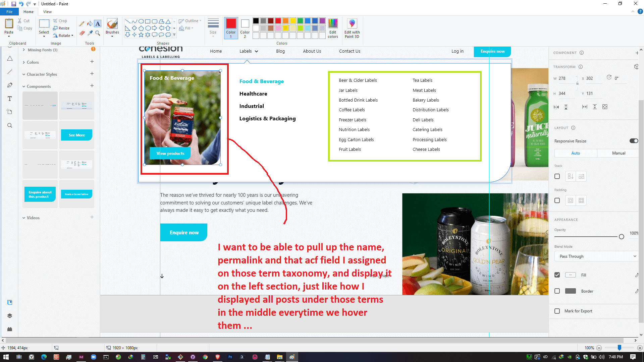The height and width of the screenshot is (362, 644).
Task: Click the large Enquire now button
Action: [184, 233]
